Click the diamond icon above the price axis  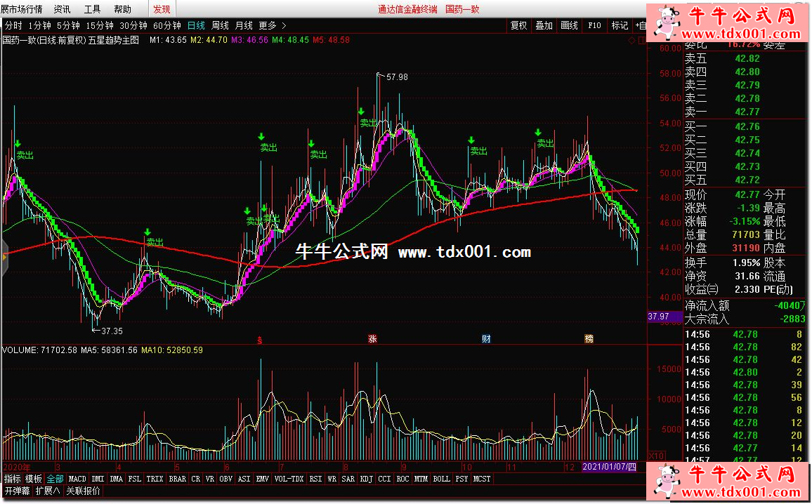[x=631, y=40]
